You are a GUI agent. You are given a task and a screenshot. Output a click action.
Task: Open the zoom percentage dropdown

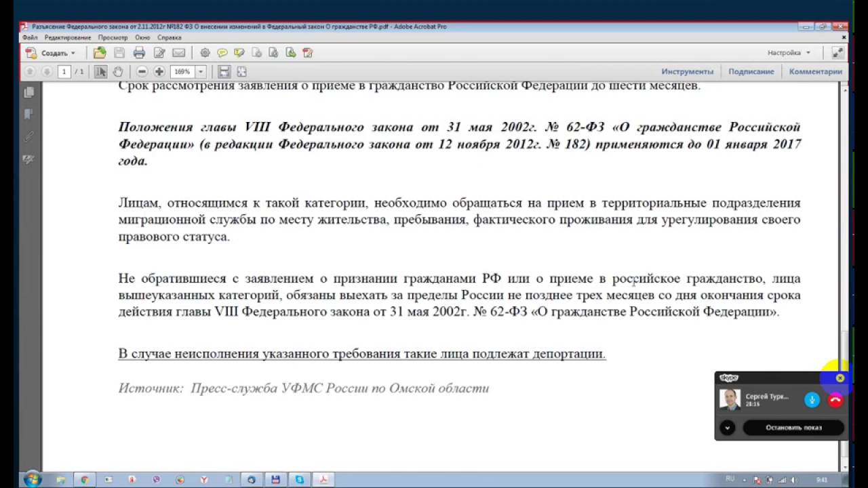point(201,71)
